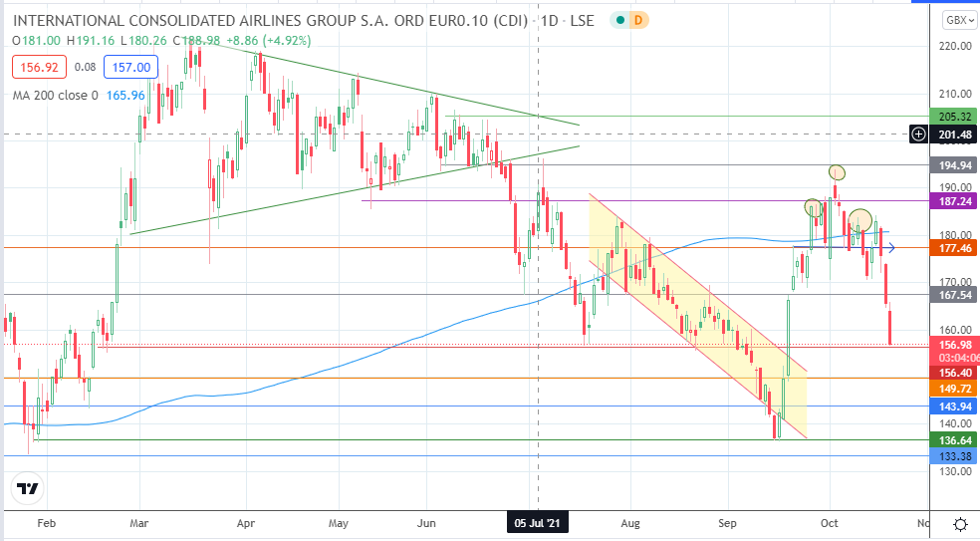Click the countdown timer 03:04:06
Screen dimensions: 980x541
pyautogui.click(x=959, y=358)
